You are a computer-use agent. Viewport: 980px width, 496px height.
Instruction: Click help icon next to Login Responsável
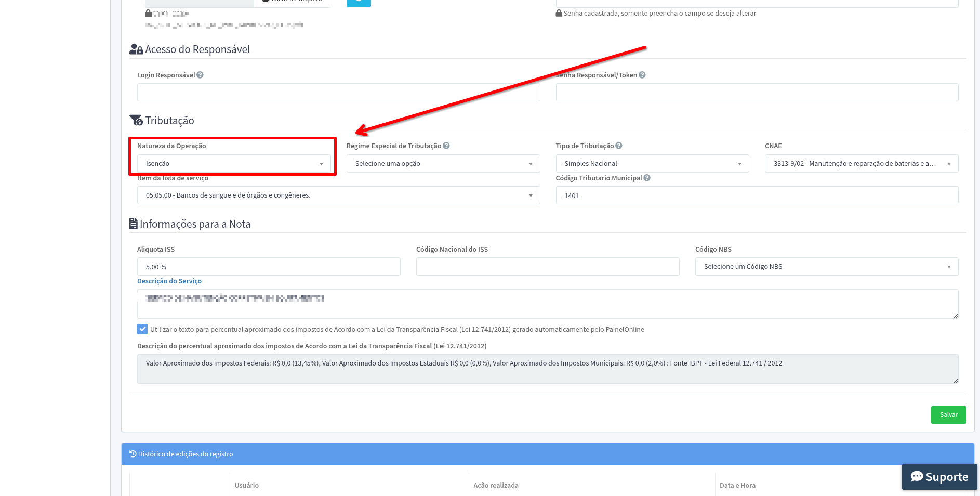tap(200, 75)
